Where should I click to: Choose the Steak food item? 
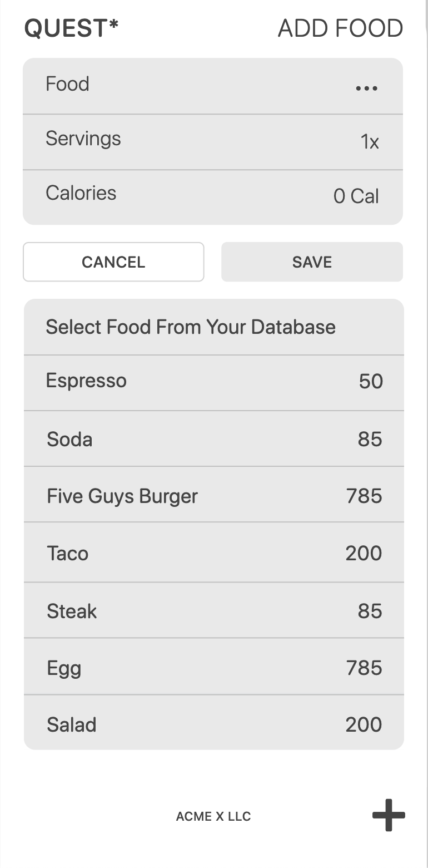coord(72,611)
